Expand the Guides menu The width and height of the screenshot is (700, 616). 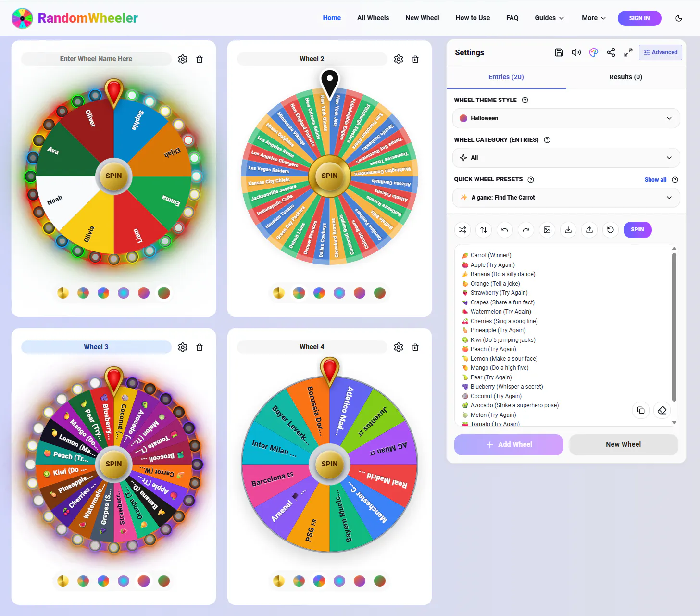[550, 18]
